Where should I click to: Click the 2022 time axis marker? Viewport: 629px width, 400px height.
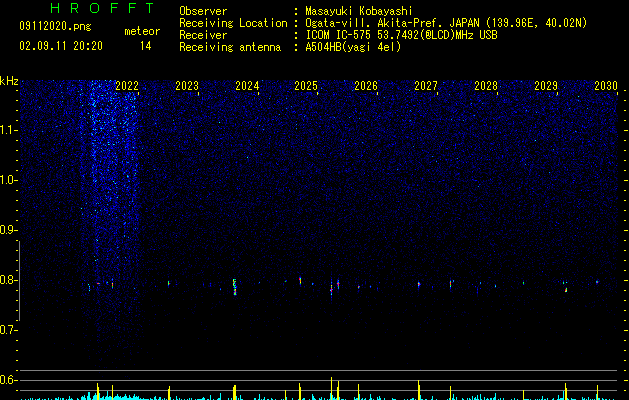pos(127,86)
